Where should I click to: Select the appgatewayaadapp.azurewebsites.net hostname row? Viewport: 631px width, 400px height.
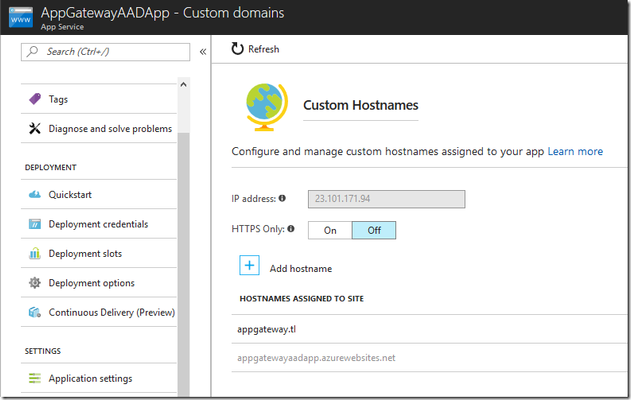[x=429, y=358]
